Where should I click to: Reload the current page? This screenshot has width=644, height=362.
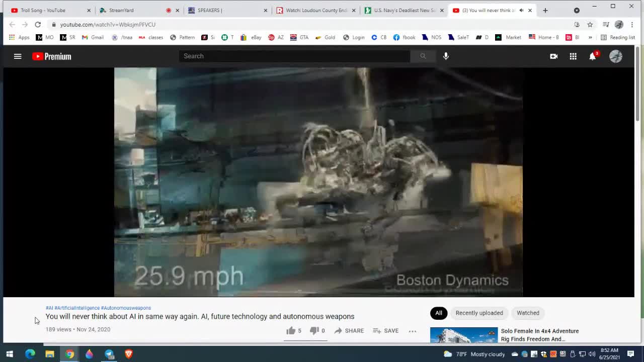click(x=38, y=24)
